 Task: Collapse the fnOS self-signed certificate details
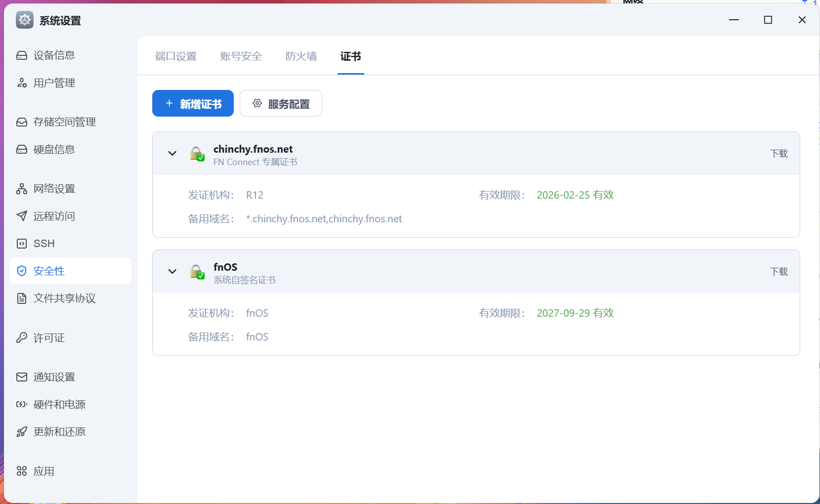pos(172,272)
